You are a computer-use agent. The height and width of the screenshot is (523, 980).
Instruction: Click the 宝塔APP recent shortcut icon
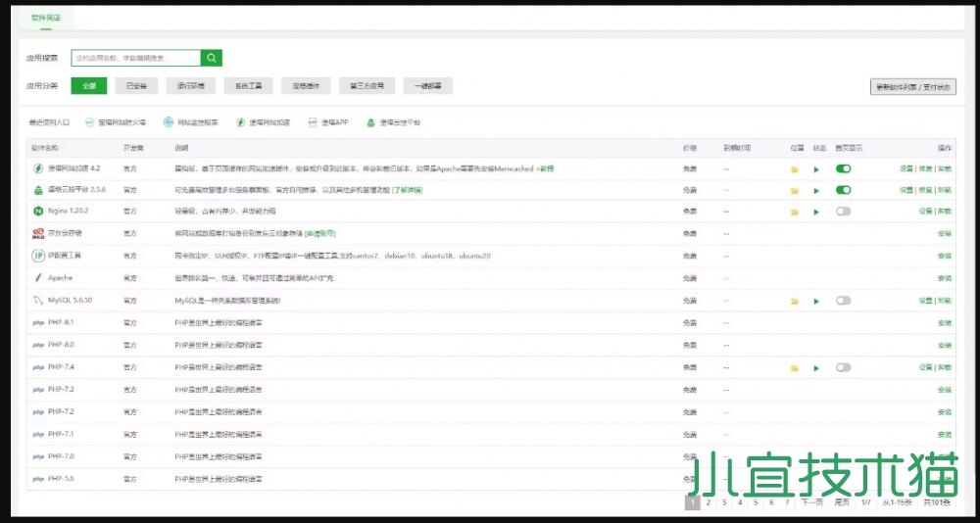click(313, 123)
